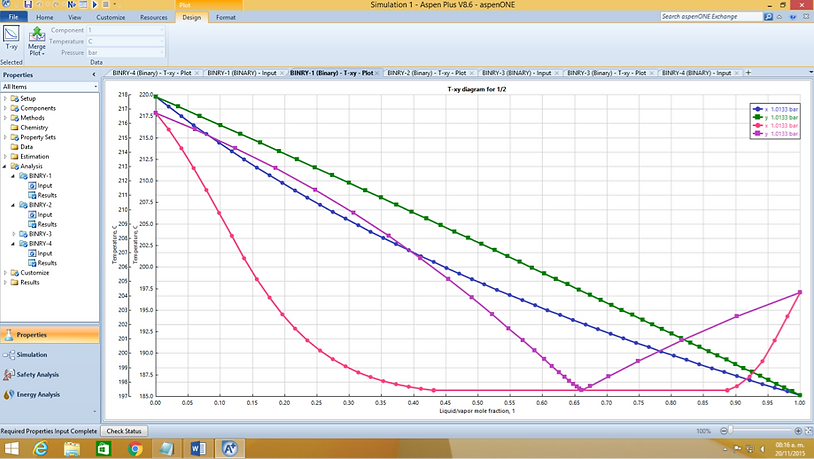This screenshot has height=459, width=814.
Task: Switch to the Resources ribbon tab
Action: (x=154, y=17)
